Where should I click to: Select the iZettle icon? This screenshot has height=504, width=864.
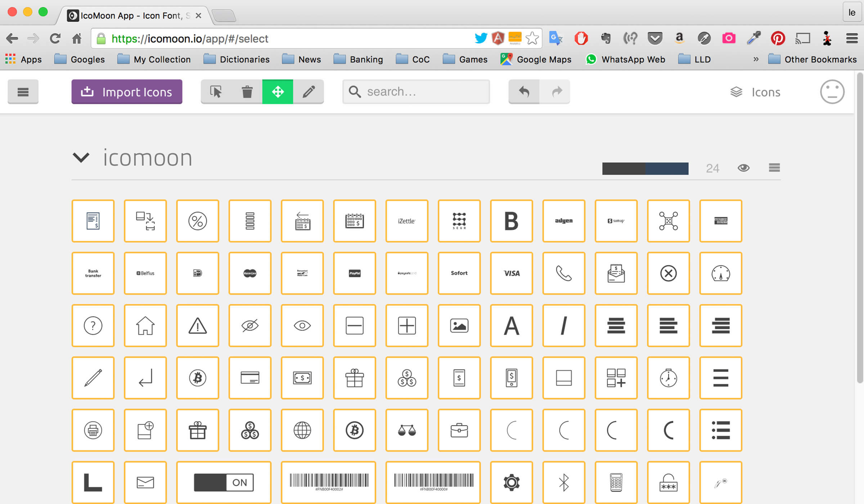(407, 221)
